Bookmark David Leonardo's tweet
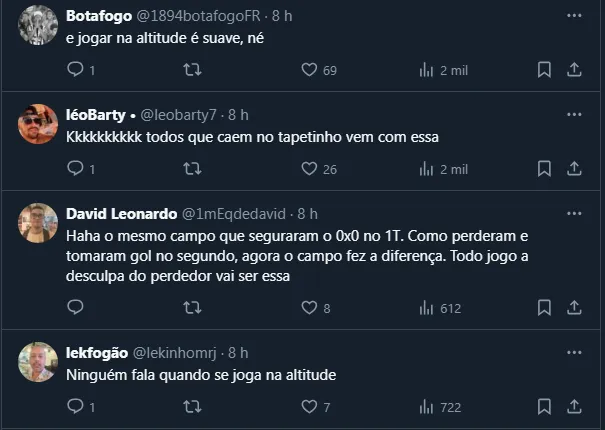 pos(544,309)
